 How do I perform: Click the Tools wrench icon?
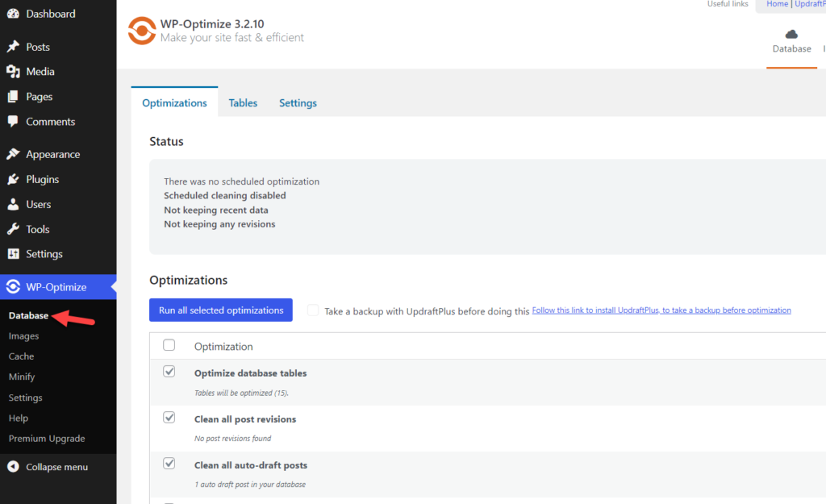13,229
